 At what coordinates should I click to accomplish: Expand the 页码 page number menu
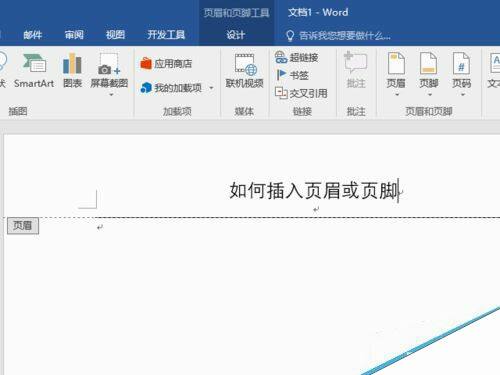point(462,95)
